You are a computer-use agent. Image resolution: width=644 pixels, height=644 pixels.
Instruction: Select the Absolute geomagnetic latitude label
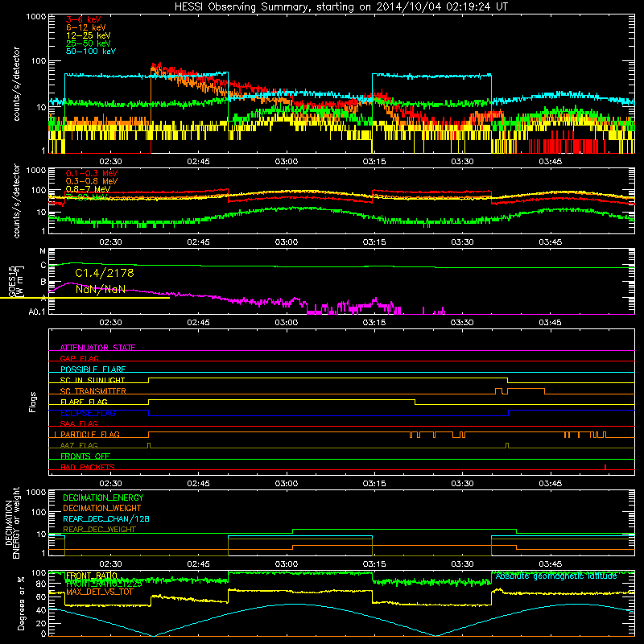556,576
